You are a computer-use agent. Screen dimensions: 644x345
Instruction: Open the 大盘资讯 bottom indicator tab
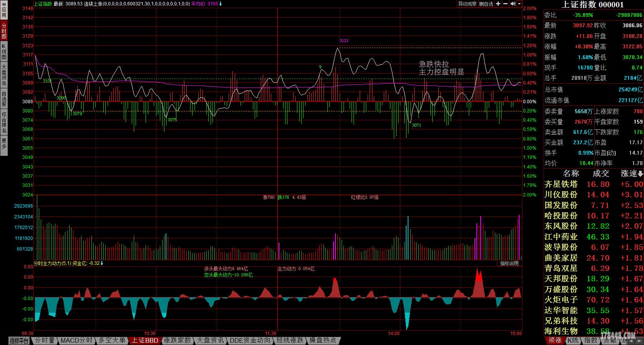(x=210, y=340)
